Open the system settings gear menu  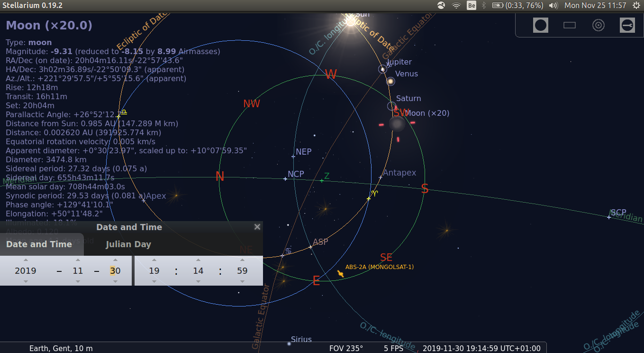[x=636, y=6]
